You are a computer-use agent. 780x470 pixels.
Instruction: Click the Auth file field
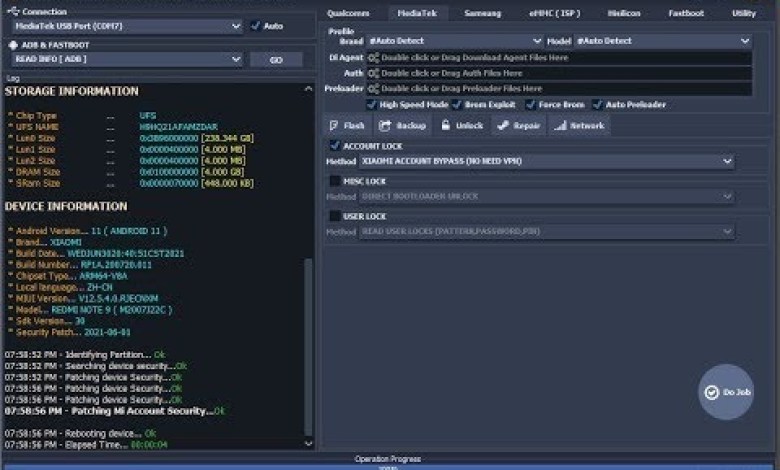[x=559, y=73]
